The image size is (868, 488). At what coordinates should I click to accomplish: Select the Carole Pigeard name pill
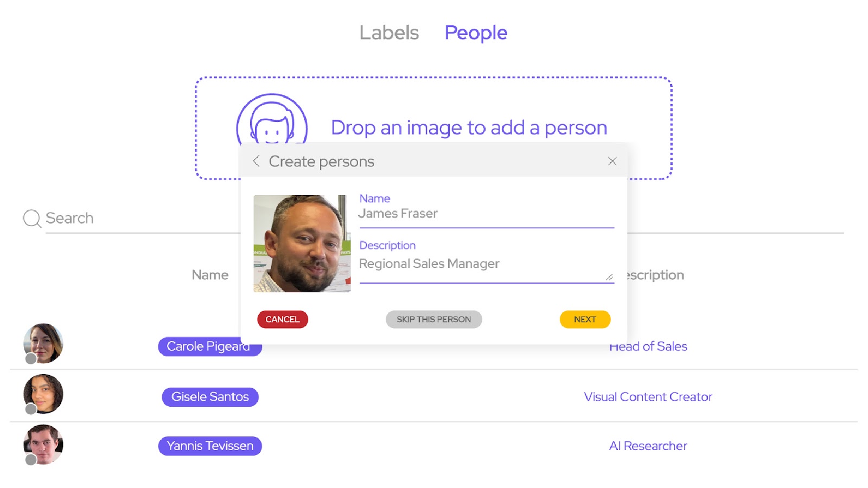click(x=209, y=346)
